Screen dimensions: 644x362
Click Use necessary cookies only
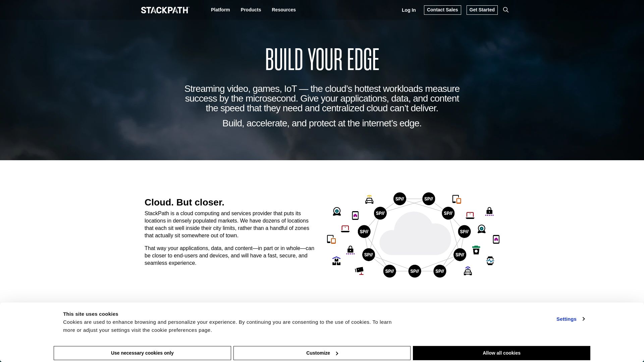142,353
